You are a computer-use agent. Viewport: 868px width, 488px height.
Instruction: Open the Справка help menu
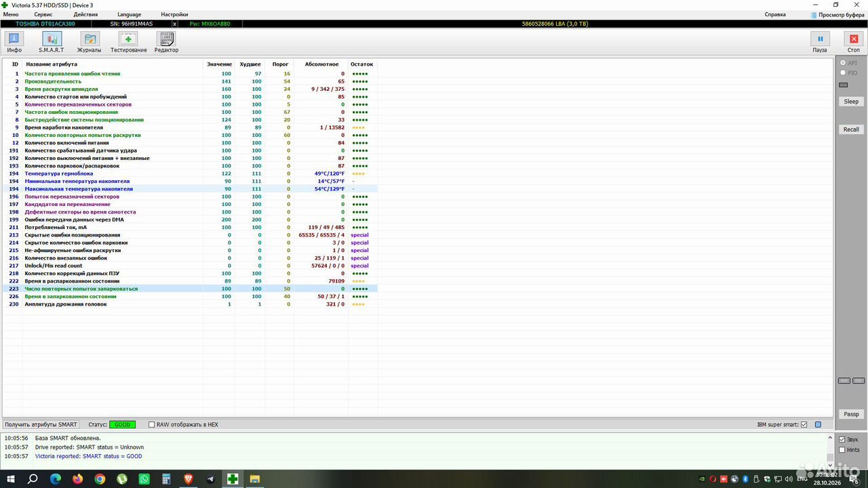775,14
